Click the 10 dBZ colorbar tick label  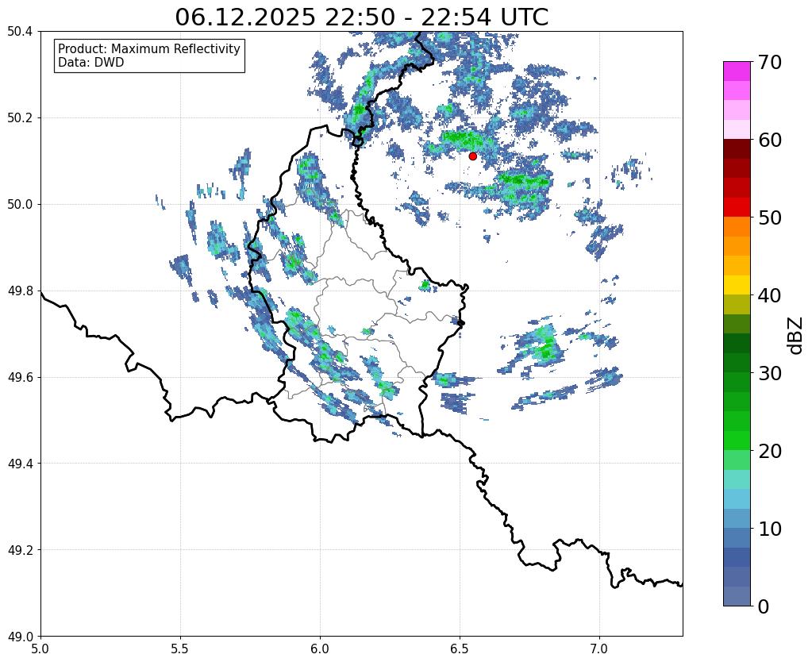(769, 529)
